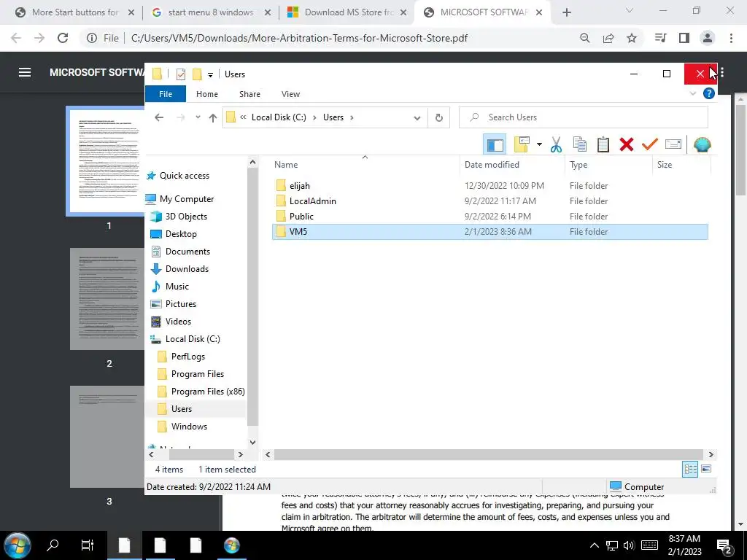
Task: Click the Cut scissors icon
Action: tap(556, 144)
